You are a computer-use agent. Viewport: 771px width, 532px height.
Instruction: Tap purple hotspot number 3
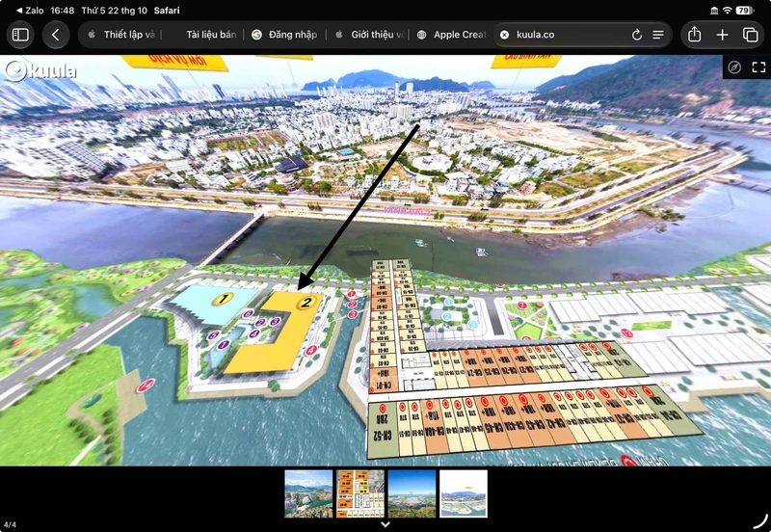[x=275, y=322]
